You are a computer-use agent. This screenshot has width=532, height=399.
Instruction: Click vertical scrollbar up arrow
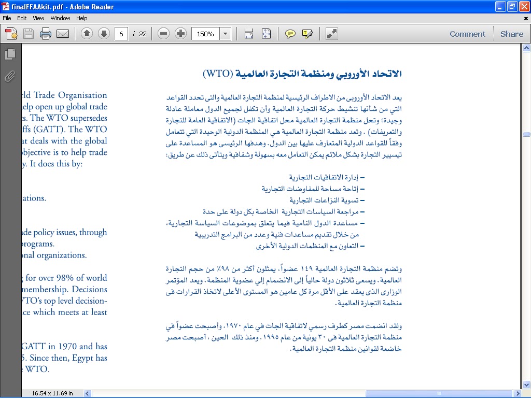[x=527, y=48]
